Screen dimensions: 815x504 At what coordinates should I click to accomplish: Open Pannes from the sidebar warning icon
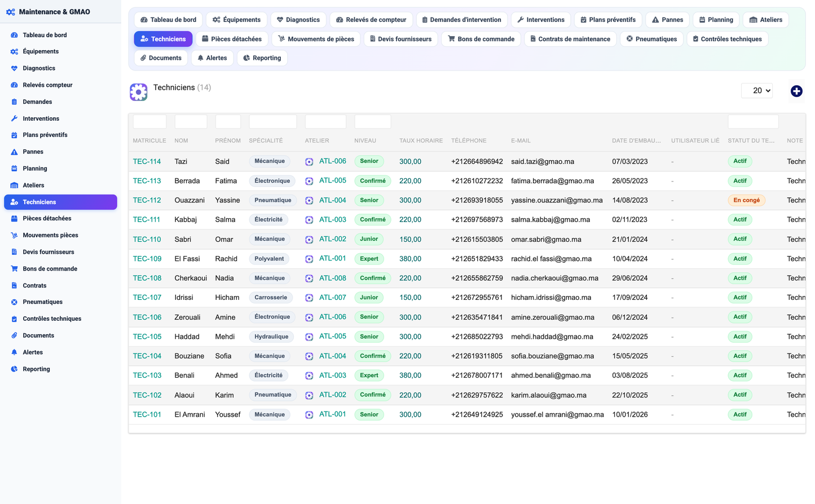[14, 152]
